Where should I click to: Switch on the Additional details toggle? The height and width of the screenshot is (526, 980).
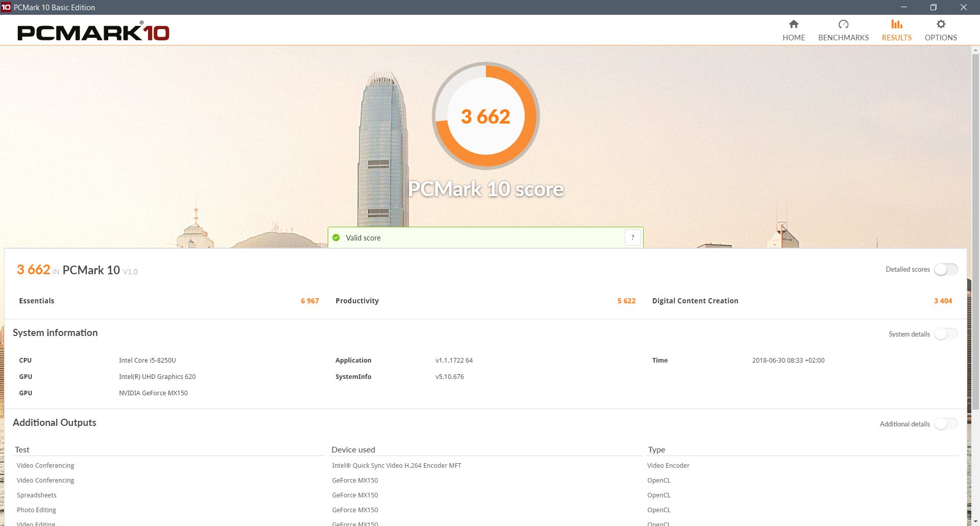[x=946, y=424]
